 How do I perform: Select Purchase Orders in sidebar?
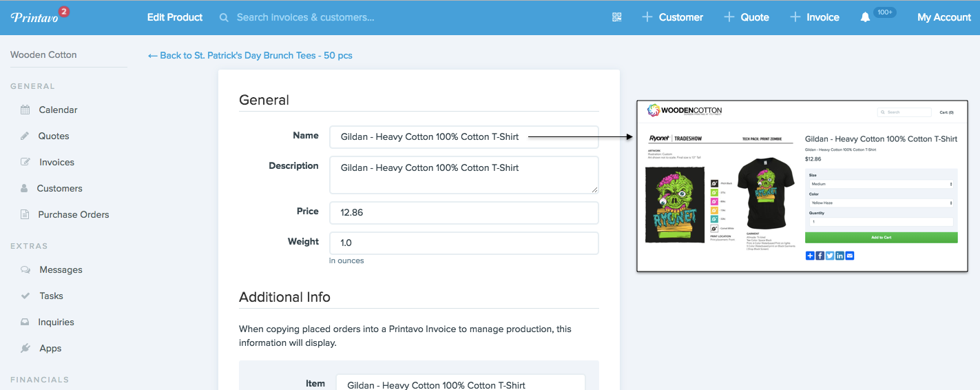tap(74, 214)
